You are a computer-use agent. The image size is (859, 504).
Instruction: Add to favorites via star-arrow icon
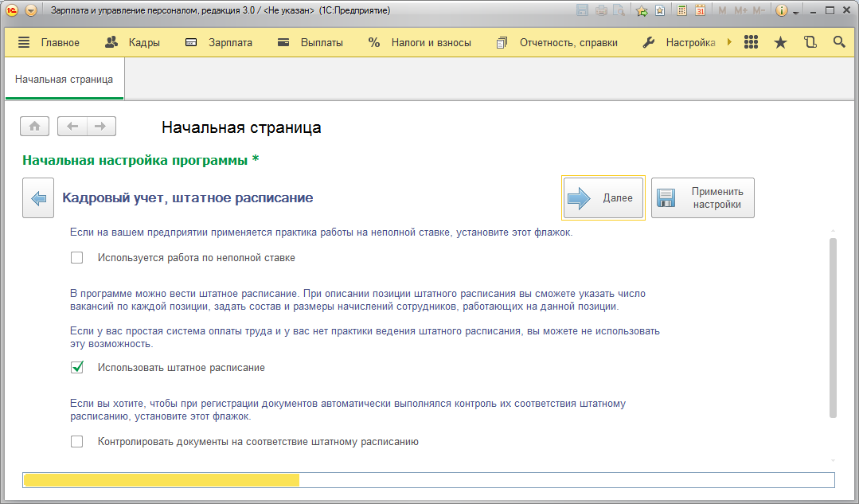pyautogui.click(x=642, y=10)
